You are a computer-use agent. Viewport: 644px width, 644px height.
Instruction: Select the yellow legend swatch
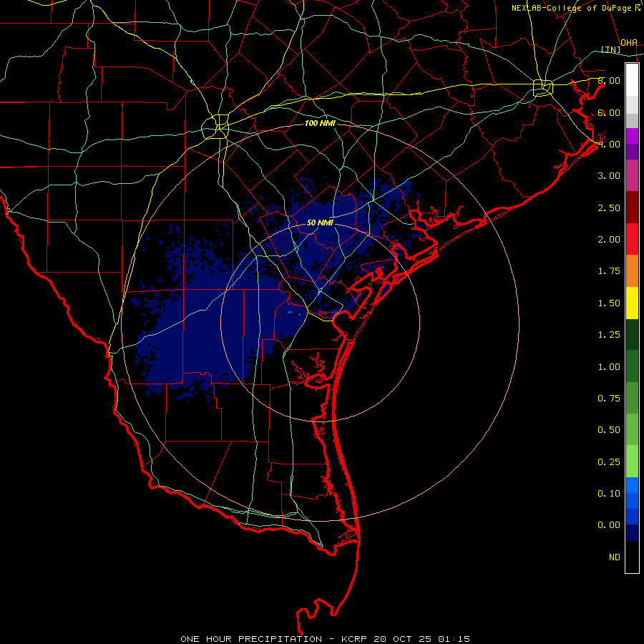[x=632, y=303]
